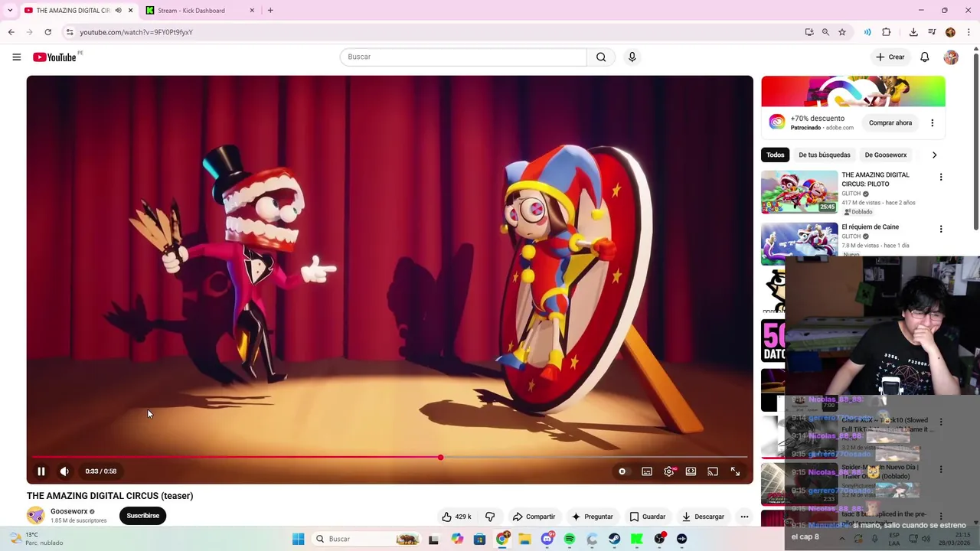The width and height of the screenshot is (980, 551).
Task: Open the Crear menu button
Action: 890,57
